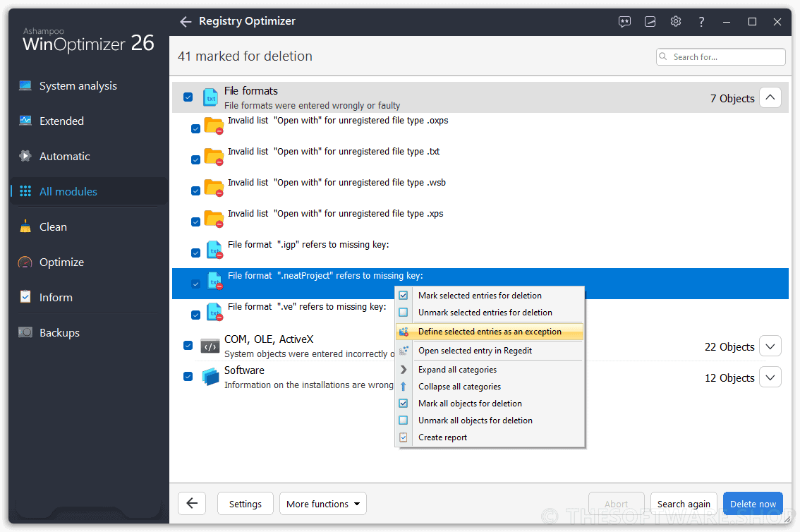800x532 pixels.
Task: Collapse the File formats category chevron
Action: (770, 97)
